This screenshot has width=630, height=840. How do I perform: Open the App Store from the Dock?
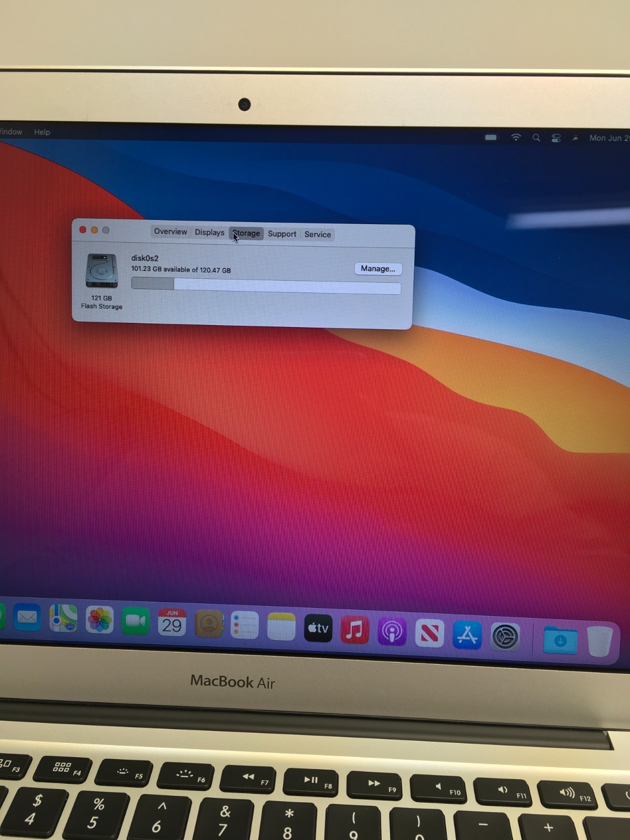467,635
